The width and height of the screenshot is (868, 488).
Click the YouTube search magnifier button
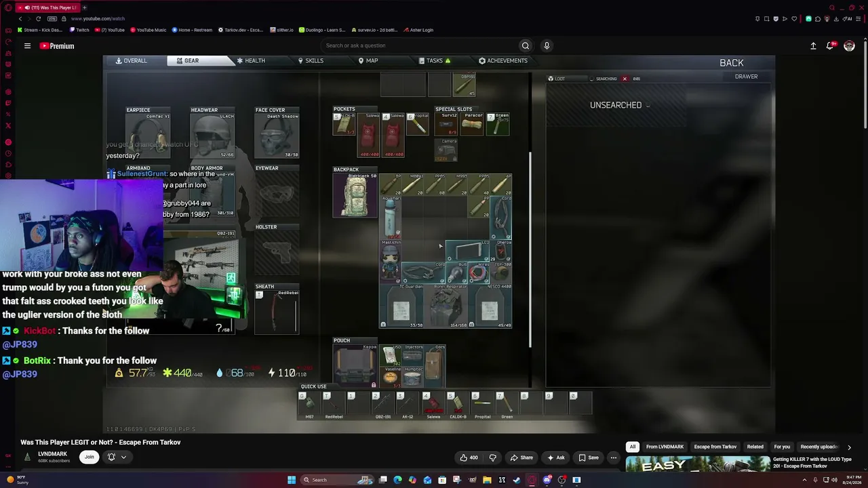point(525,45)
